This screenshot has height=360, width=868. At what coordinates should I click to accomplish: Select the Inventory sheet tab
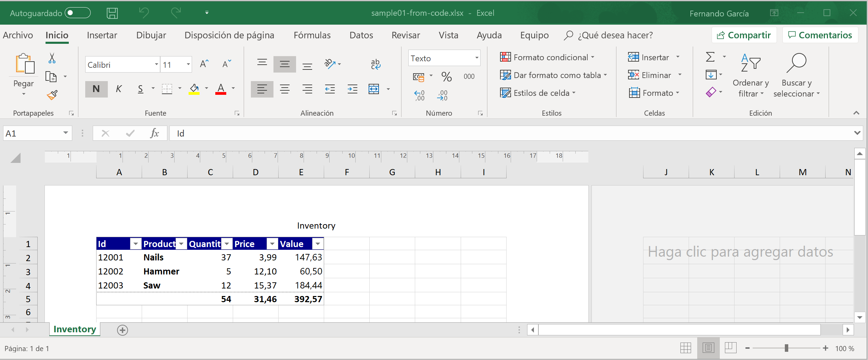coord(75,329)
